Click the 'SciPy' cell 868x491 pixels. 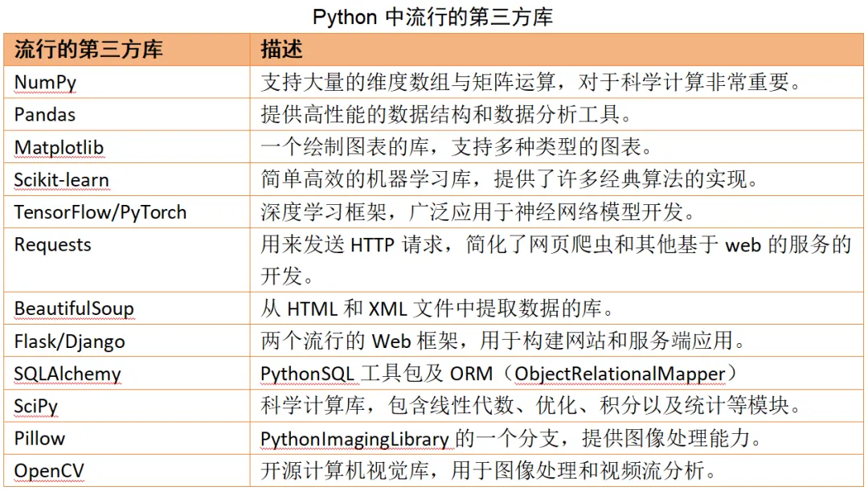coord(127,405)
